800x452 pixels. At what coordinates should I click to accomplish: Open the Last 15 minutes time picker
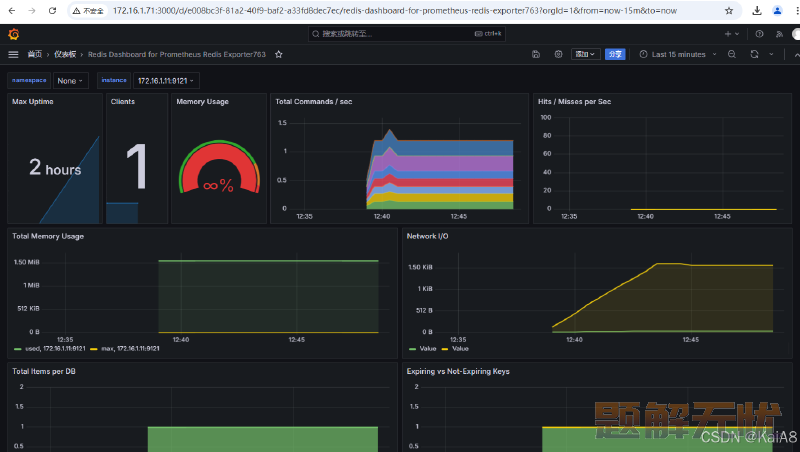(x=678, y=54)
